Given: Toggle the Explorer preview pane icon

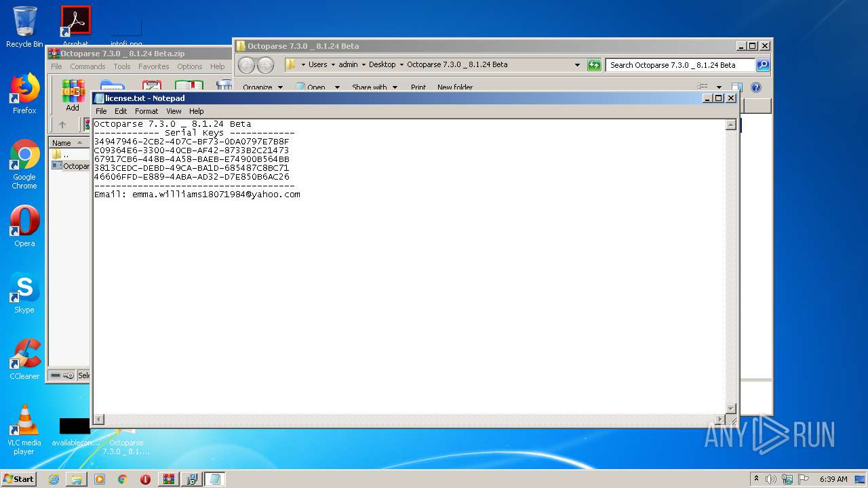Looking at the screenshot, I should 737,87.
